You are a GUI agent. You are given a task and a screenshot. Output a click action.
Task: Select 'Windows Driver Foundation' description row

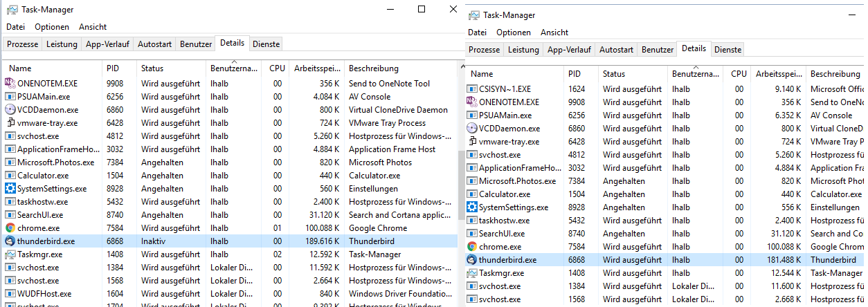coord(399,294)
